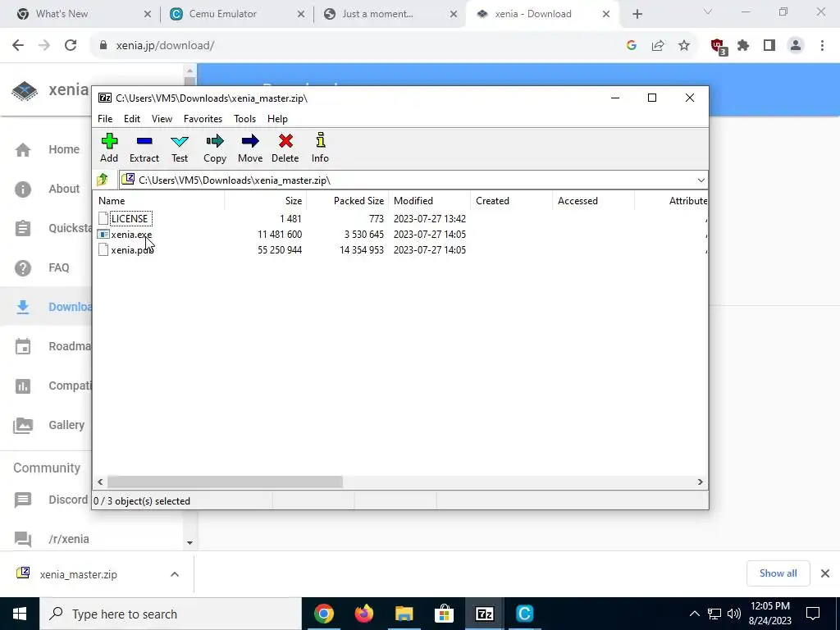Open the Windows Start menu
840x630 pixels.
click(20, 614)
